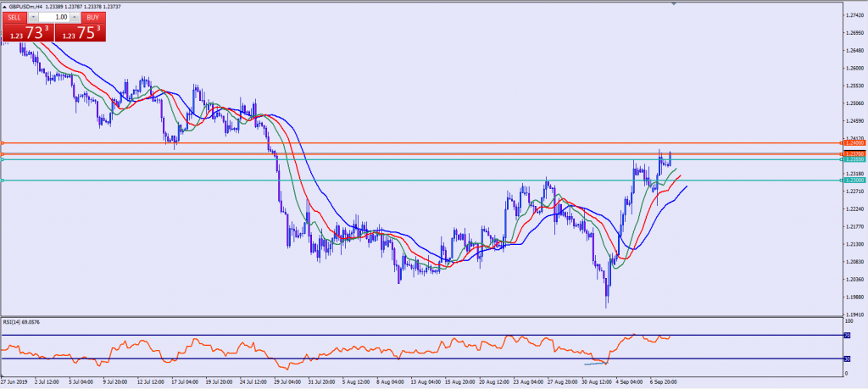Click the BUY button

(x=92, y=17)
